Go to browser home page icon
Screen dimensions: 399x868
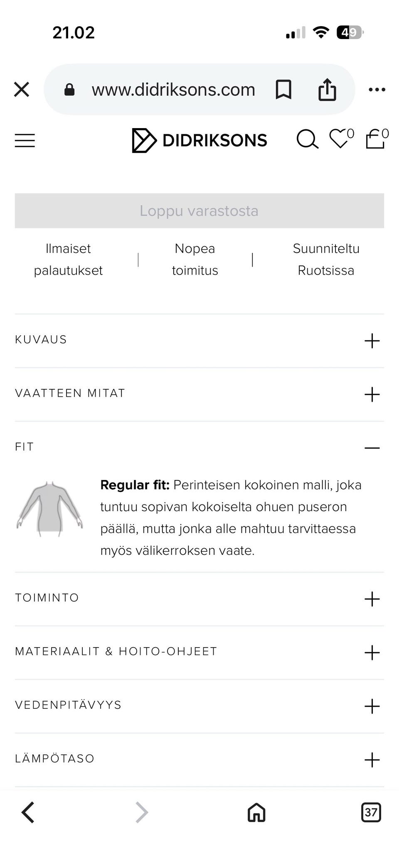pyautogui.click(x=256, y=812)
